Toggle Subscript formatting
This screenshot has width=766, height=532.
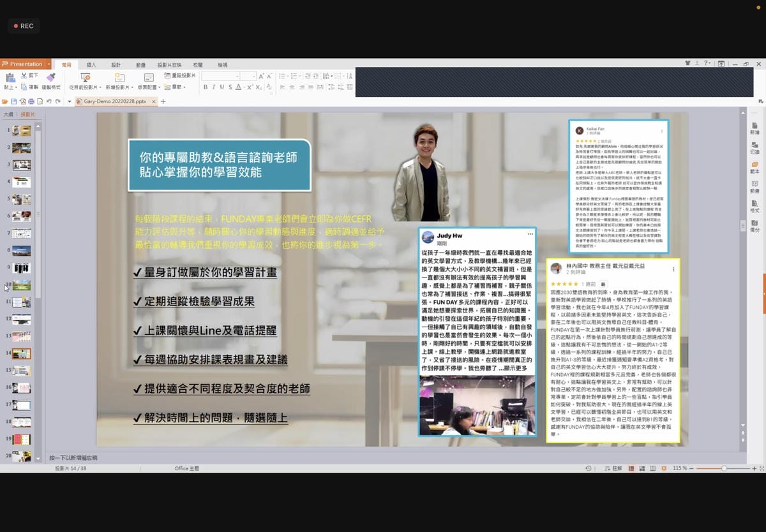click(x=258, y=87)
